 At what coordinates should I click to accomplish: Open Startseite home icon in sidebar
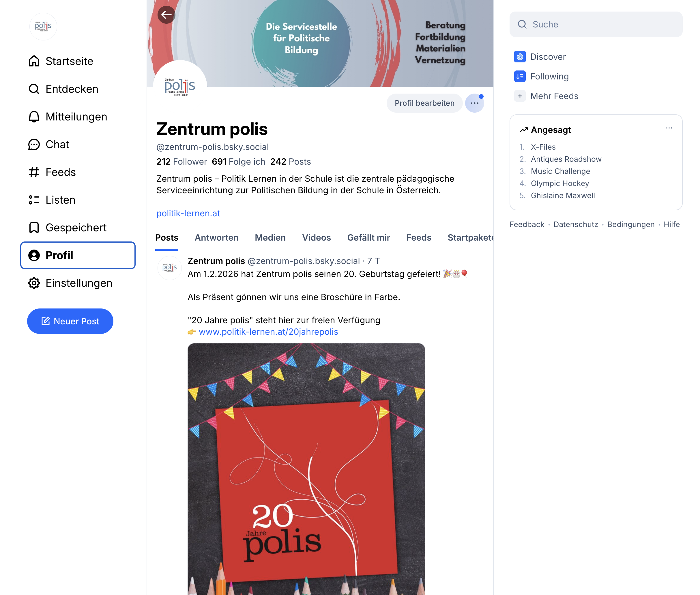pyautogui.click(x=34, y=61)
